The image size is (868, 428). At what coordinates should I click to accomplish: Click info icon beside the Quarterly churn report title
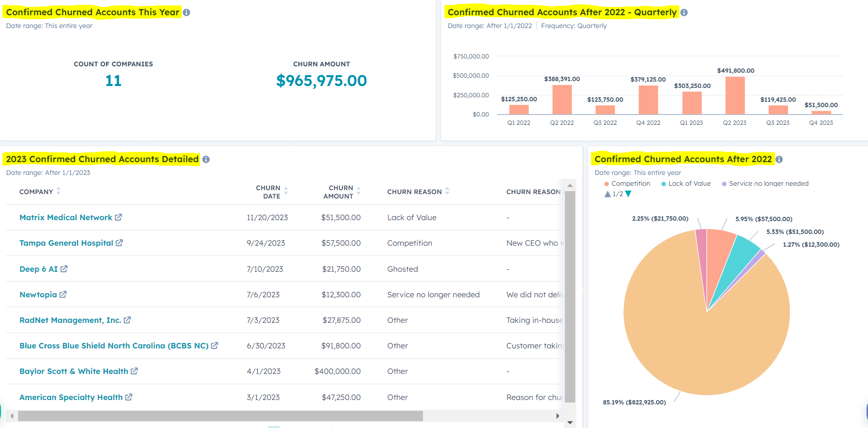pos(684,13)
